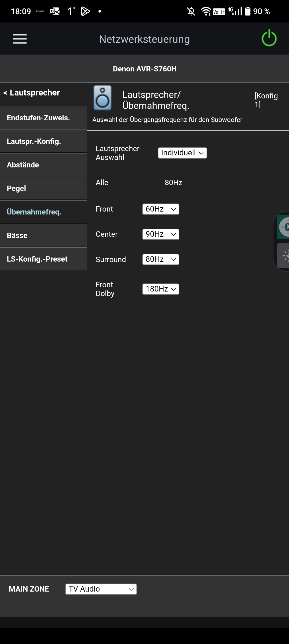Click the Center label

[107, 234]
